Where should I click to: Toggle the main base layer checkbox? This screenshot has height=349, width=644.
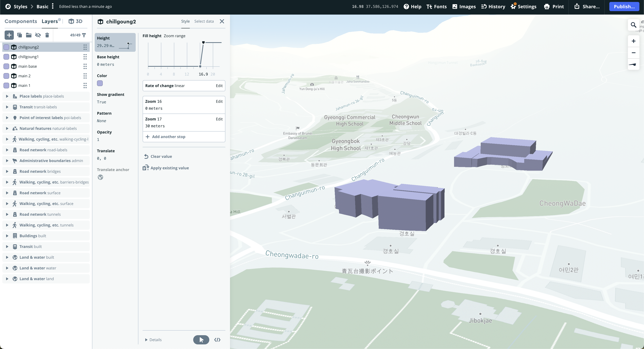7,66
